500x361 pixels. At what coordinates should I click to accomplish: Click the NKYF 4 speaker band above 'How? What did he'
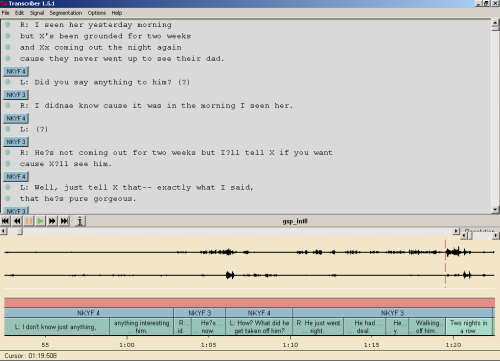[x=259, y=313]
